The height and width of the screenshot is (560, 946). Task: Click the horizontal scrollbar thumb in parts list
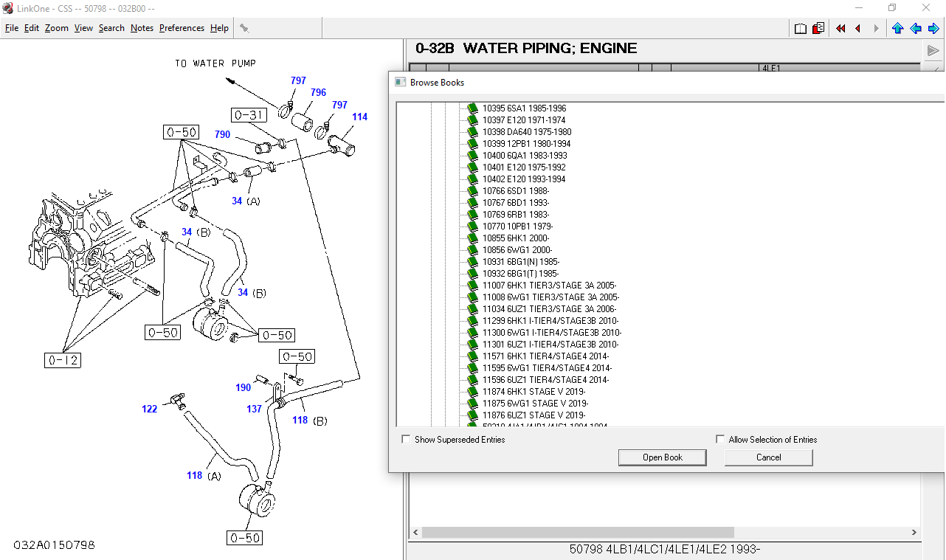pos(577,532)
